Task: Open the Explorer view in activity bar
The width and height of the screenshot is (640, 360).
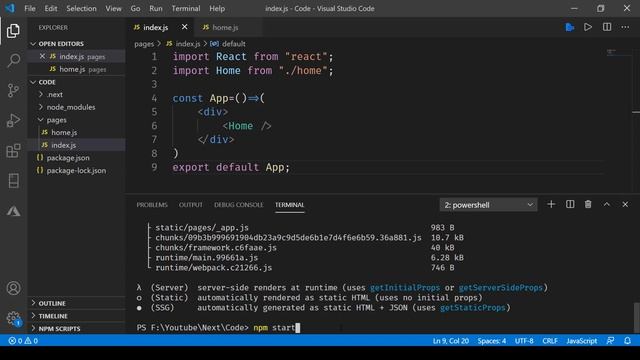Action: point(13,31)
